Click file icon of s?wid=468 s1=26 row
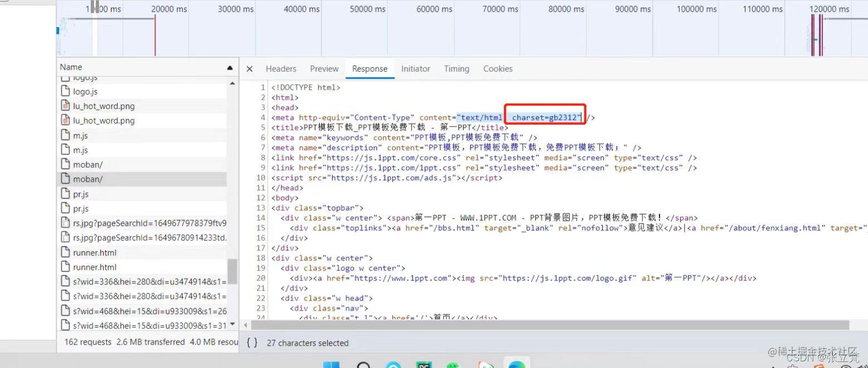 pos(65,311)
